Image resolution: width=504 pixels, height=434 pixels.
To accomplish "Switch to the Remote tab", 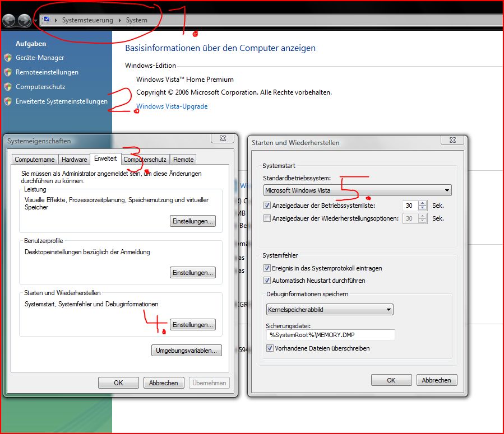I will tap(183, 160).
